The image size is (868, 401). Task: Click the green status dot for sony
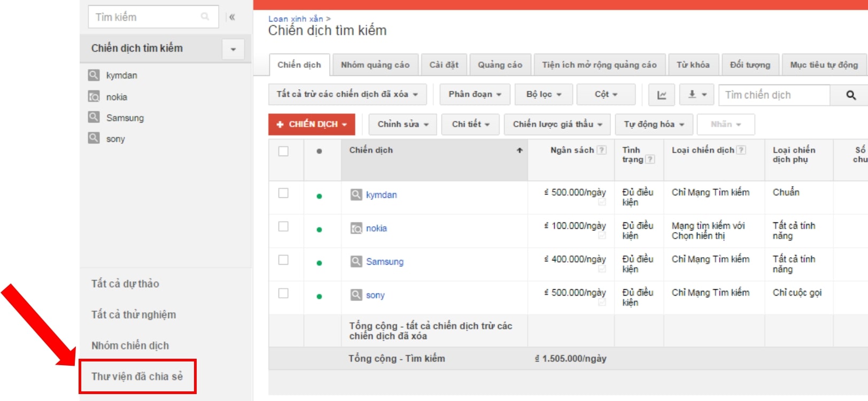[x=319, y=296]
